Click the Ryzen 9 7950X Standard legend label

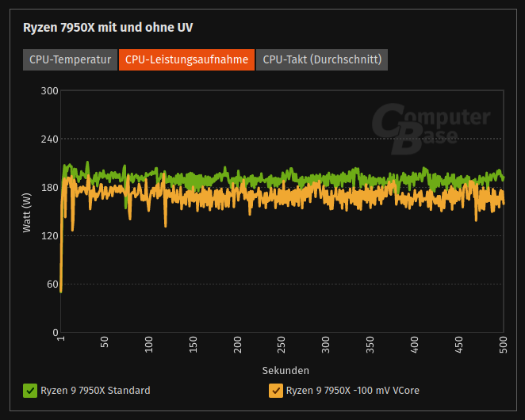point(95,391)
